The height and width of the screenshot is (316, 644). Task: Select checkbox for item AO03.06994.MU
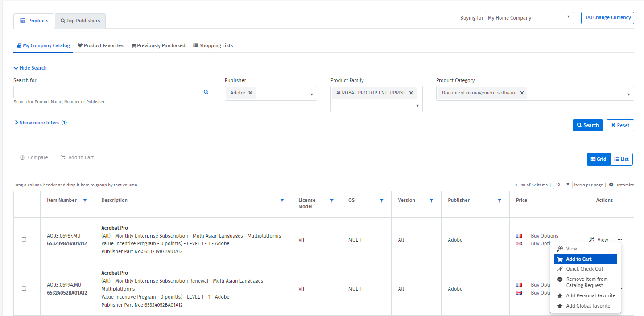[x=24, y=288]
